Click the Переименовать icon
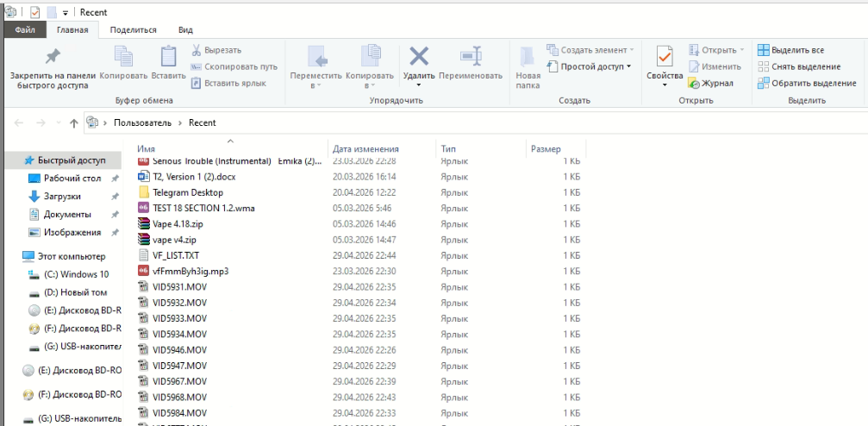Image resolution: width=868 pixels, height=426 pixels. tap(471, 56)
